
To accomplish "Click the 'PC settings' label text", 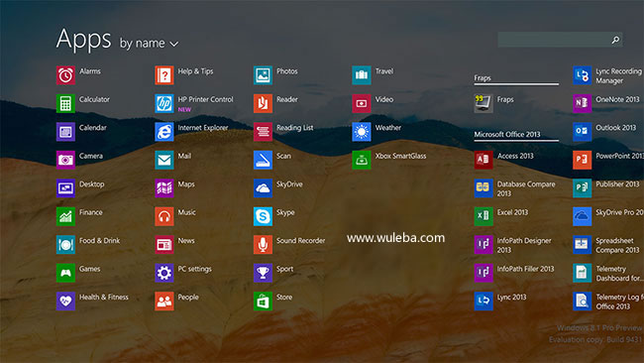I will tap(194, 269).
